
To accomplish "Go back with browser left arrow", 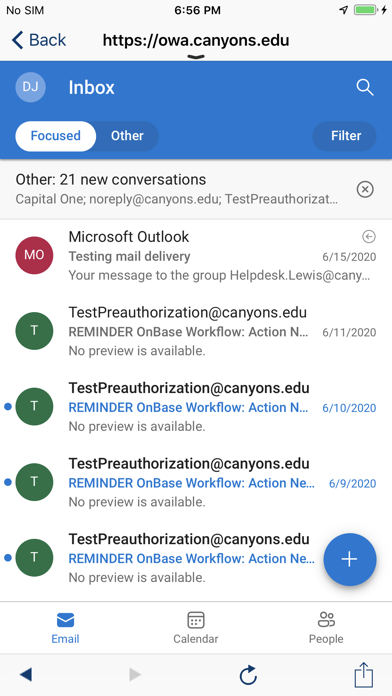I will point(26,675).
